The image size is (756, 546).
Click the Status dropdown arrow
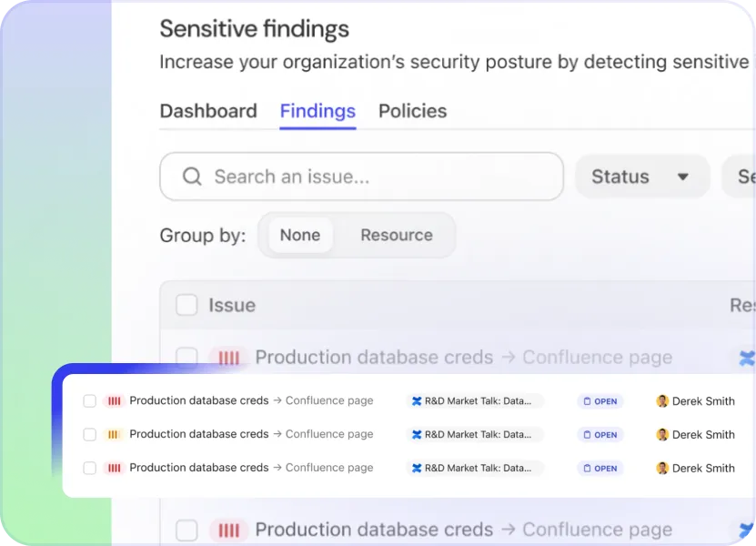683,177
